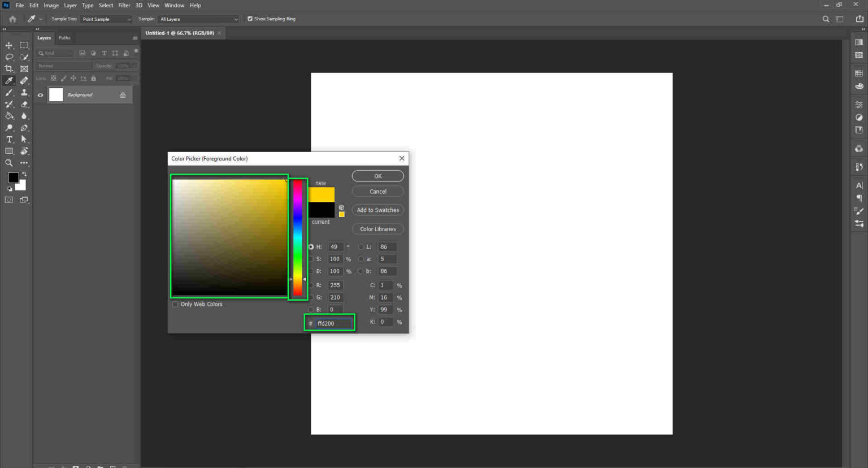The height and width of the screenshot is (468, 868).
Task: Open the Sample All Layers dropdown
Action: point(198,19)
